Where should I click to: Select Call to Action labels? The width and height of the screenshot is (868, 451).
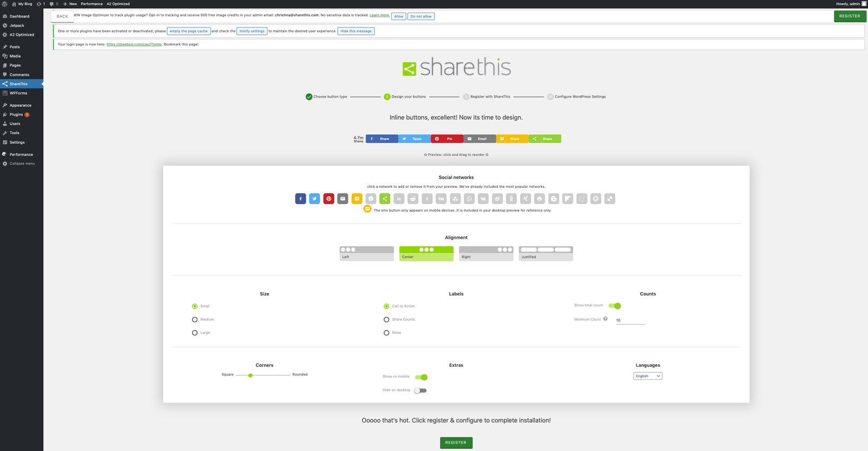point(386,306)
